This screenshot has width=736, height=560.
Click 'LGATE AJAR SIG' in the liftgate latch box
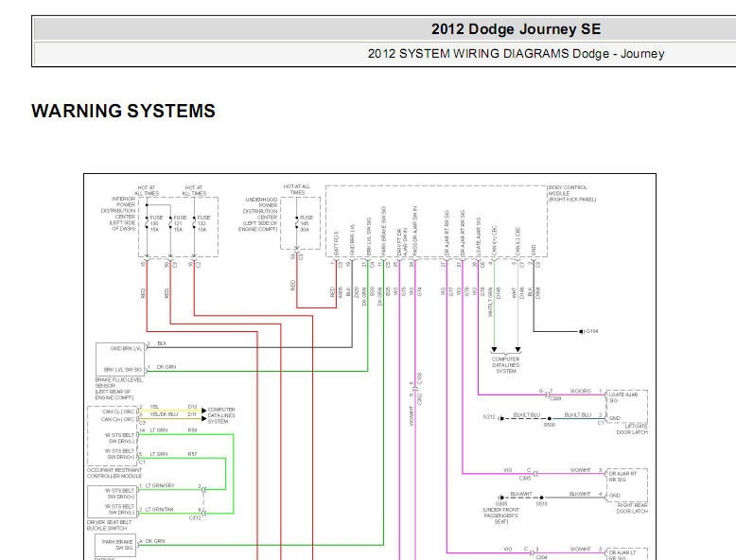pos(623,397)
